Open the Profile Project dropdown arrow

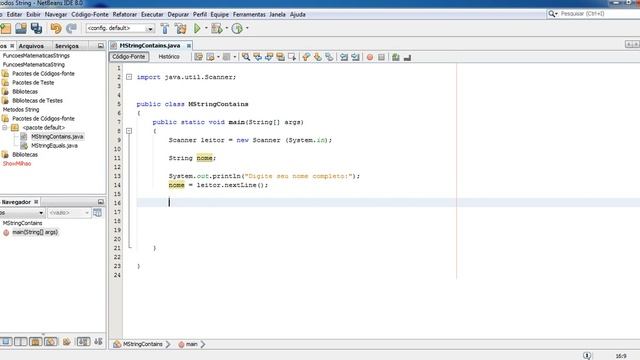pos(247,28)
